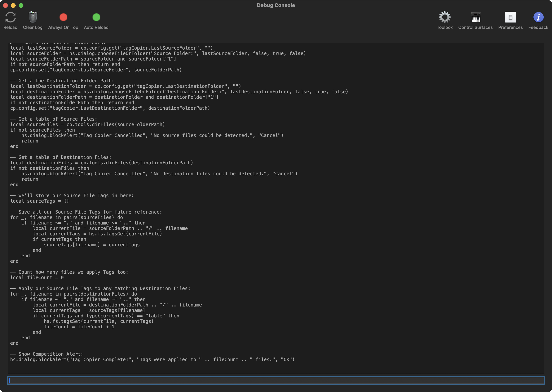The height and width of the screenshot is (392, 552).
Task: Click the "Preferences" text label
Action: pyautogui.click(x=510, y=27)
